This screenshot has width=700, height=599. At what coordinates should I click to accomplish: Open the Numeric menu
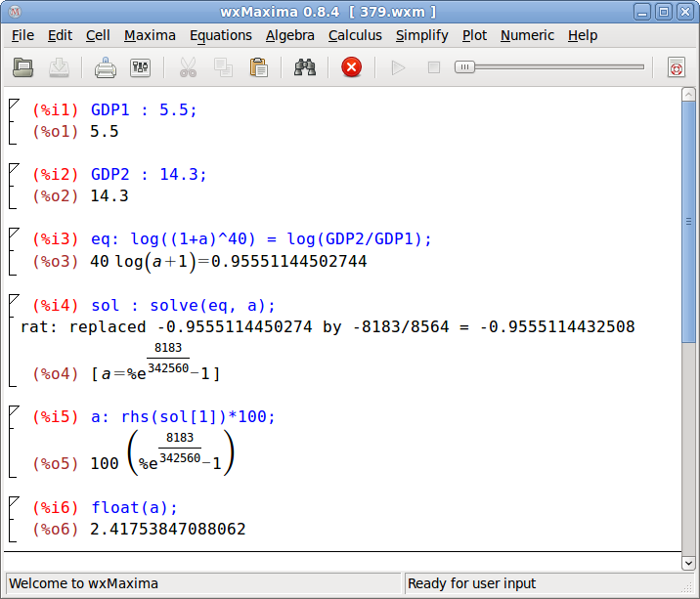[527, 35]
